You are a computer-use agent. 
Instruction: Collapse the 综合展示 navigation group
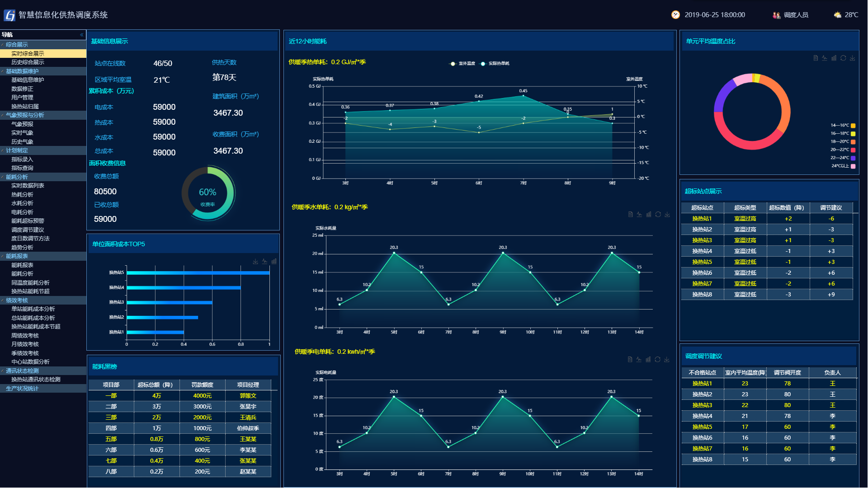point(43,45)
